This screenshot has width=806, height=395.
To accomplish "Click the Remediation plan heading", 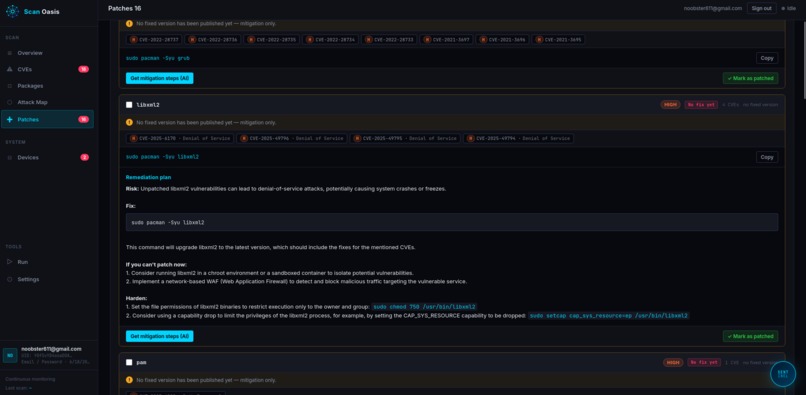I will click(x=149, y=177).
